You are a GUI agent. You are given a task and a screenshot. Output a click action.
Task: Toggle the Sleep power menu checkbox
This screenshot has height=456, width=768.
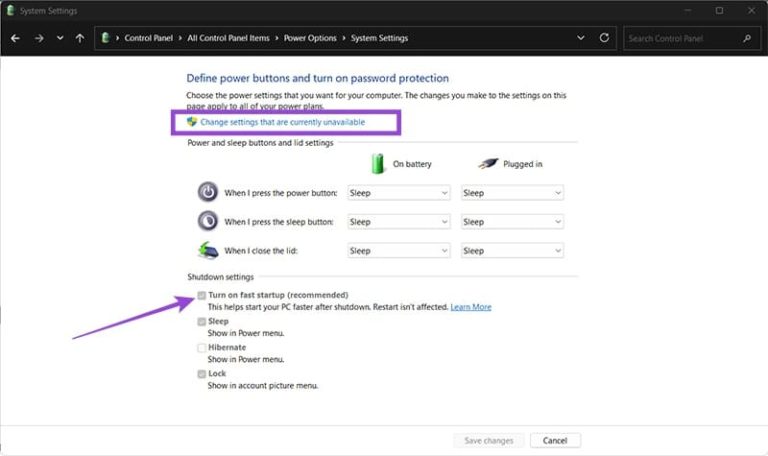click(x=202, y=322)
